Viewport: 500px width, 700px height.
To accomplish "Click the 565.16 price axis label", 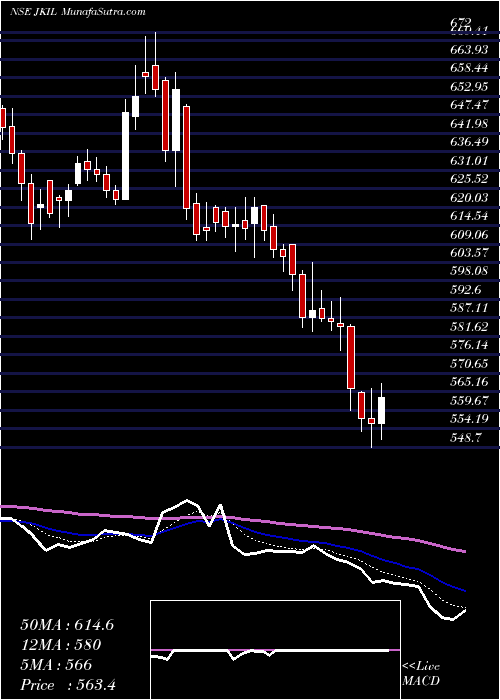I will 469,382.
